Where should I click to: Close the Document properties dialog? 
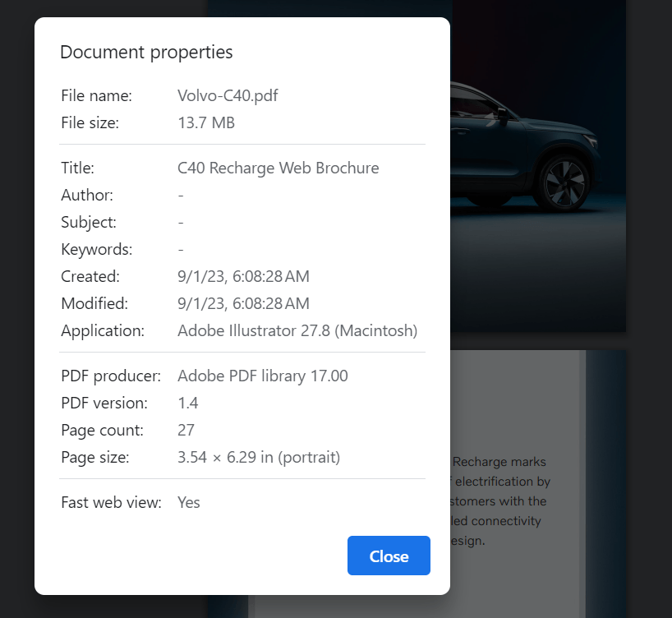coord(389,556)
